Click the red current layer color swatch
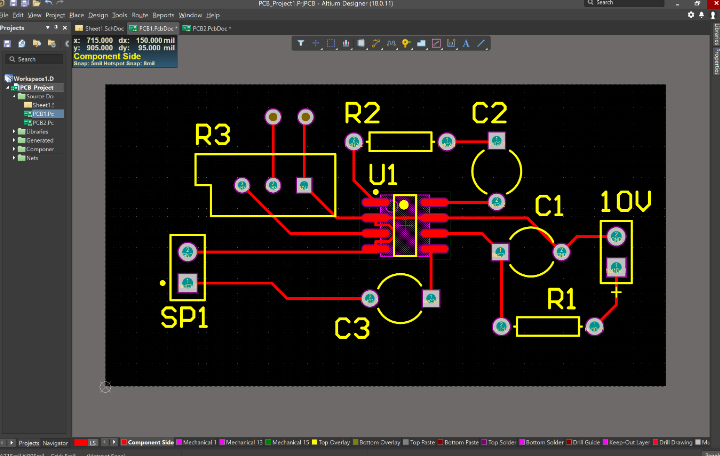 [80, 442]
